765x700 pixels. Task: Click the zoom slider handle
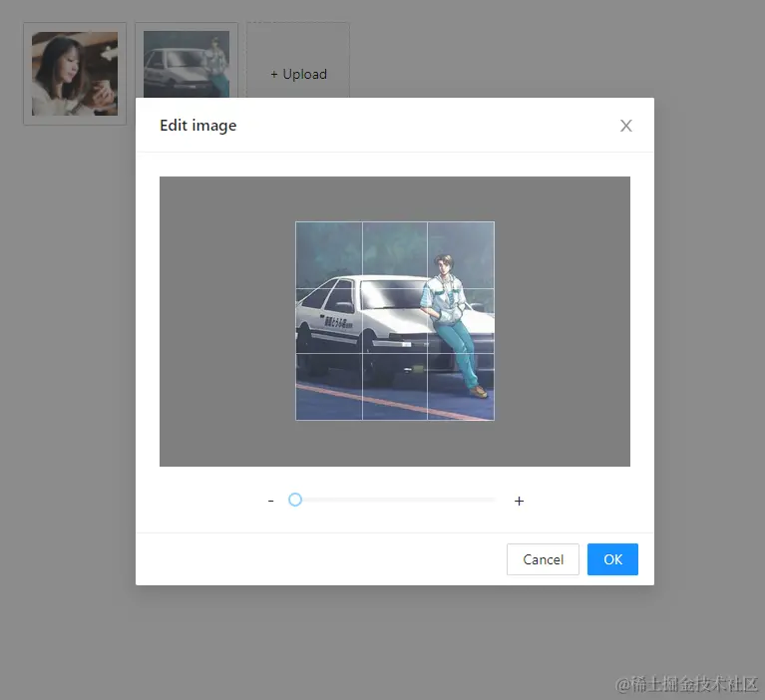[295, 500]
